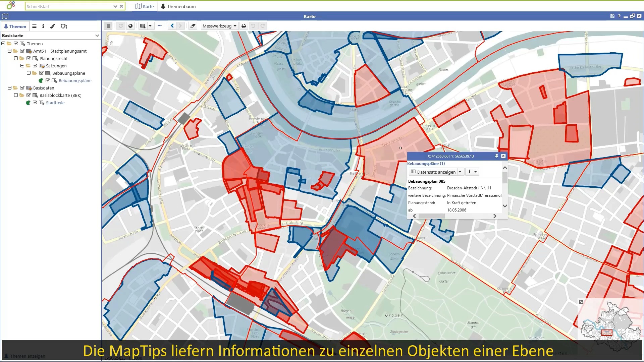The width and height of the screenshot is (644, 362).
Task: Collapse the Planungsrecht tree node
Action: [x=16, y=58]
